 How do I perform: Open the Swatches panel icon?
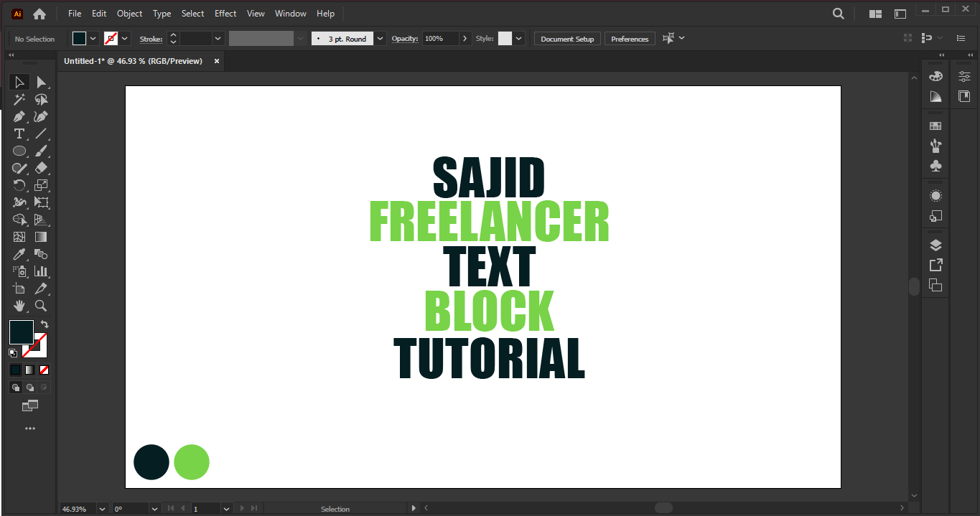pyautogui.click(x=935, y=126)
